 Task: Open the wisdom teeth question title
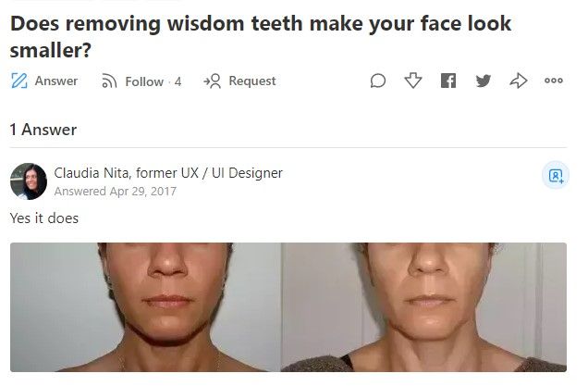point(260,35)
